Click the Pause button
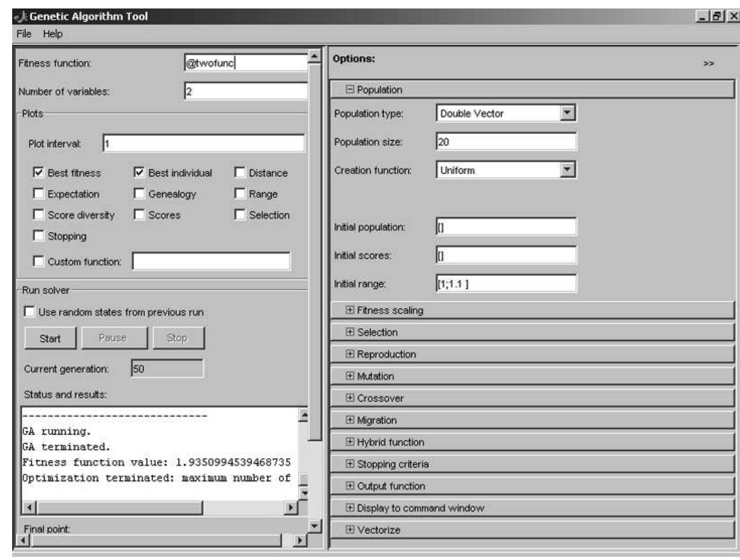Screen dimensions: 740x560 (113, 338)
